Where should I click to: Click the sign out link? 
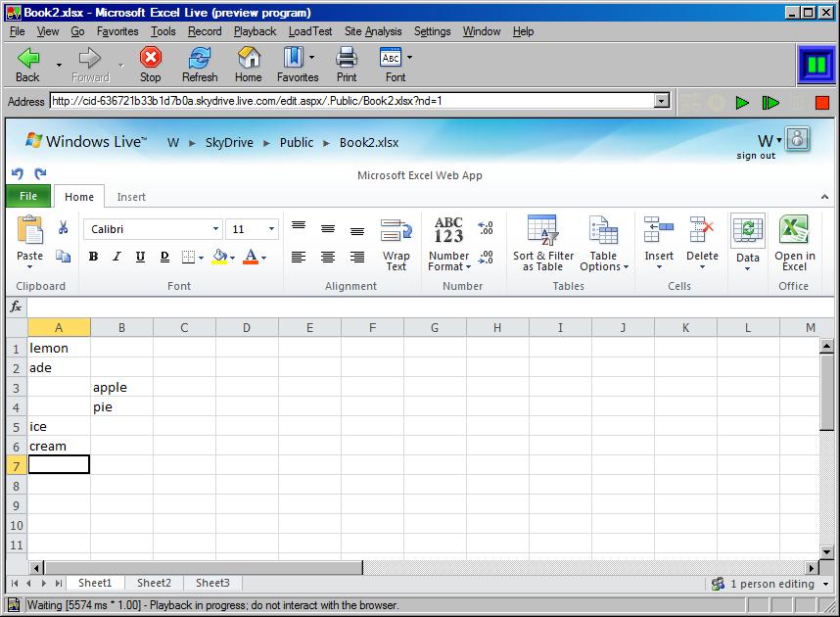coord(756,156)
